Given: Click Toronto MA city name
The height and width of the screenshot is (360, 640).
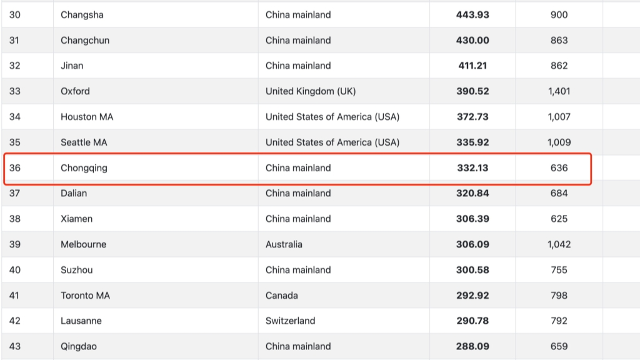Looking at the screenshot, I should (x=85, y=296).
